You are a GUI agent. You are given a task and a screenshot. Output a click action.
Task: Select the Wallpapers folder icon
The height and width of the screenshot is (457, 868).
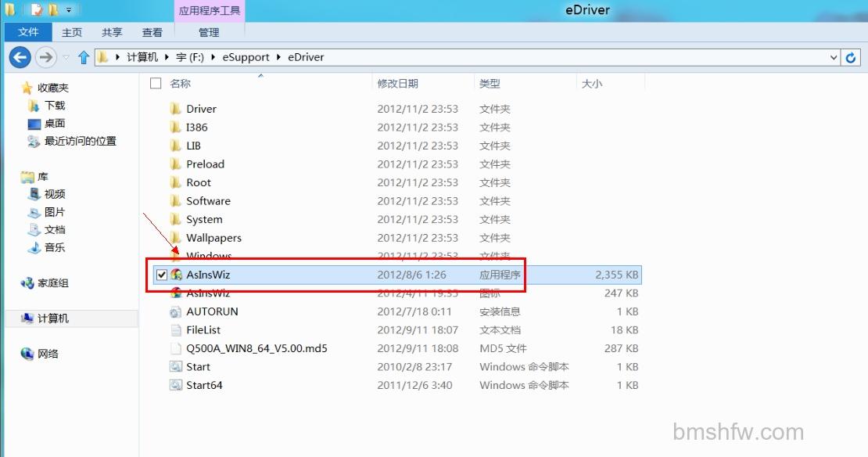175,237
